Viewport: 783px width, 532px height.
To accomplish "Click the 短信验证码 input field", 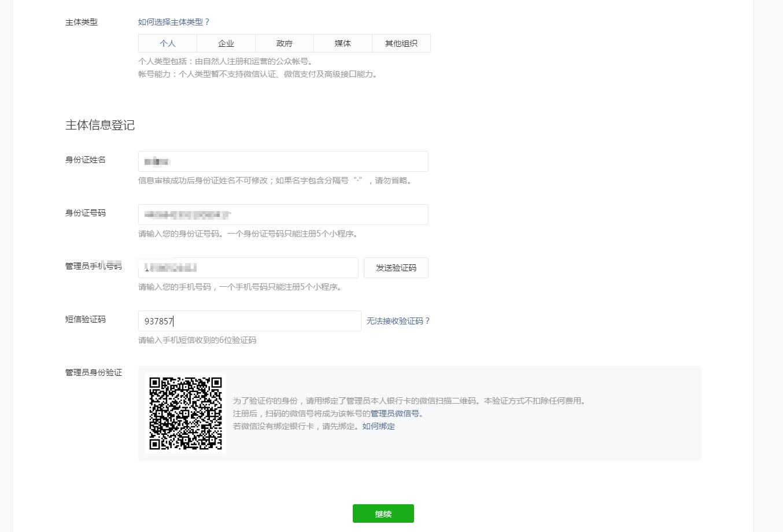I will pyautogui.click(x=250, y=321).
